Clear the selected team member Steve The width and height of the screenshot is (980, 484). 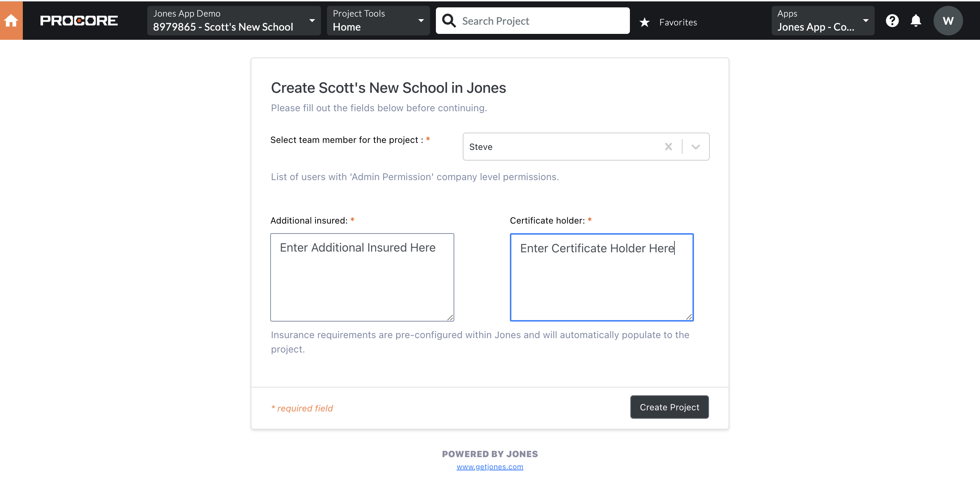[668, 147]
